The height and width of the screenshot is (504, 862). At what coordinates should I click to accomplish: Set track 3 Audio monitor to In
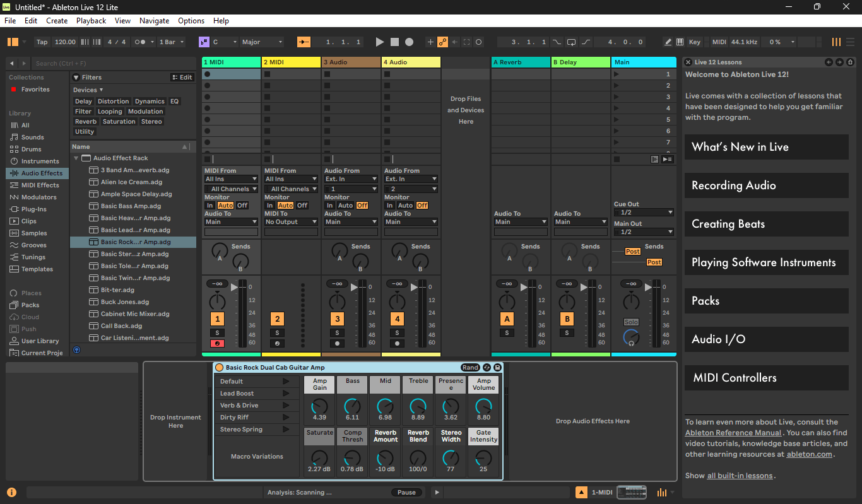pos(329,206)
